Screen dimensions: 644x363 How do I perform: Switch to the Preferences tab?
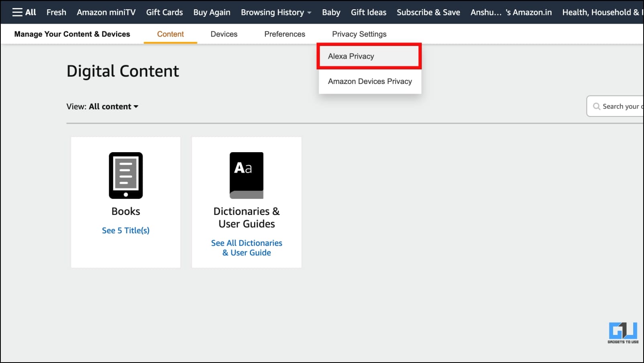[285, 34]
